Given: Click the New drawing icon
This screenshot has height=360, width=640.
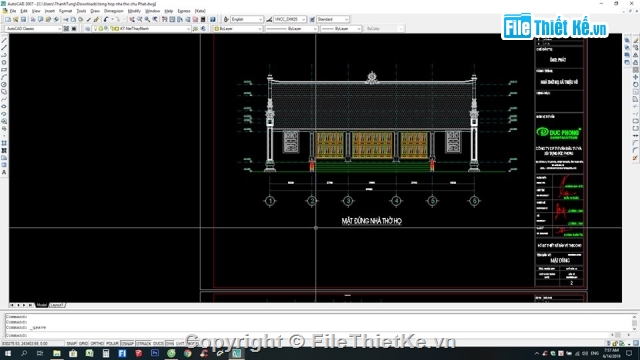Looking at the screenshot, I should [x=8, y=19].
